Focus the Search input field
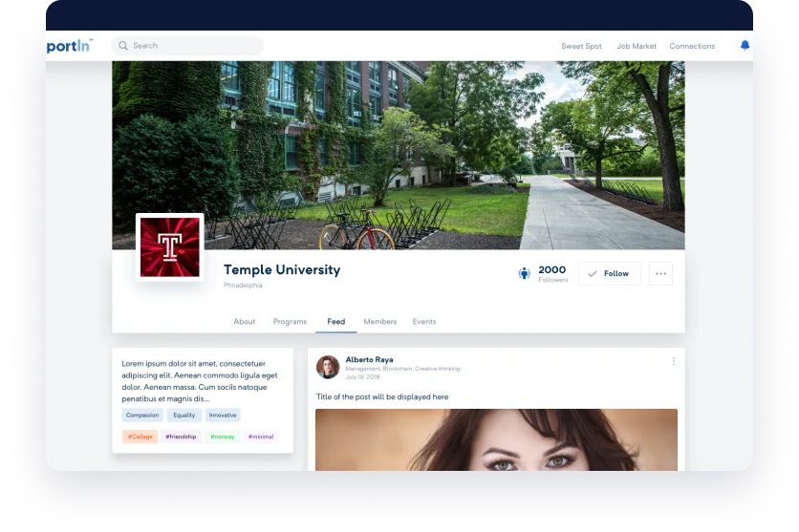The height and width of the screenshot is (532, 799). point(187,46)
